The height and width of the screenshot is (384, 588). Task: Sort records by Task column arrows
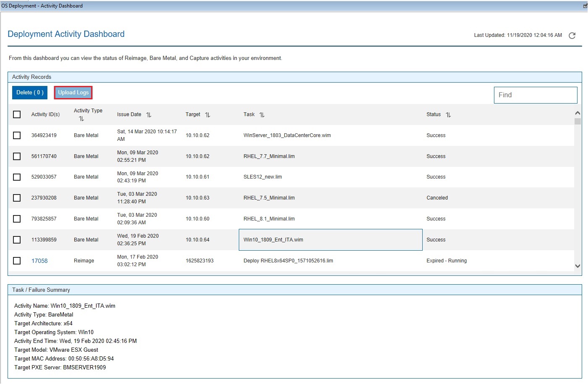[262, 115]
